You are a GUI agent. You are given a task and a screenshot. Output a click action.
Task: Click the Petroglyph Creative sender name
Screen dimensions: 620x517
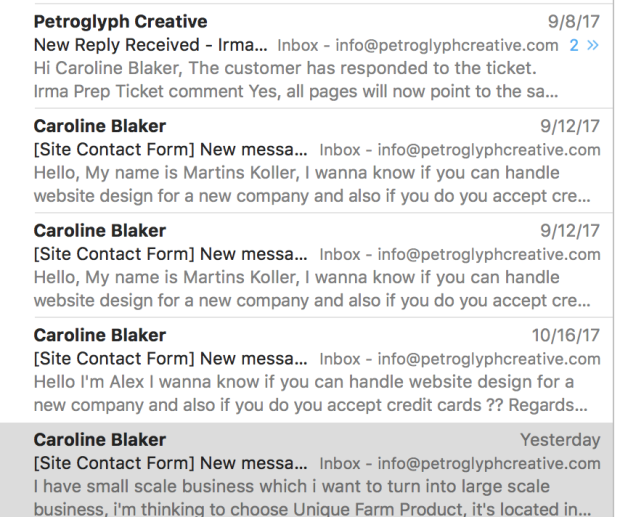point(120,22)
